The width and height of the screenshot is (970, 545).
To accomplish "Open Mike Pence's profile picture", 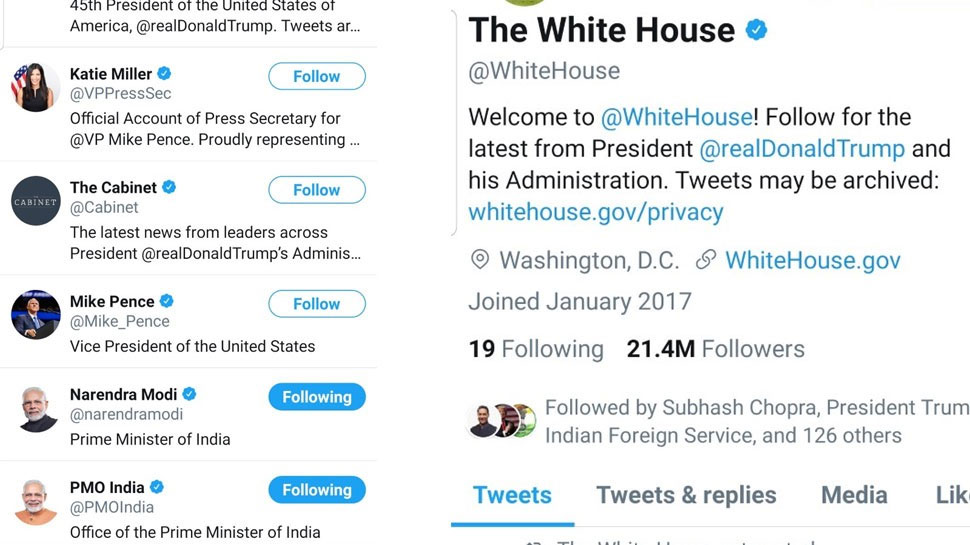I will point(35,315).
